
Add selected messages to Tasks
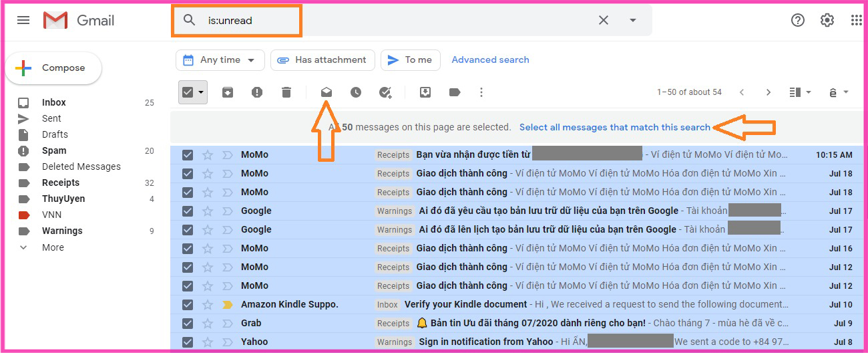[x=385, y=92]
